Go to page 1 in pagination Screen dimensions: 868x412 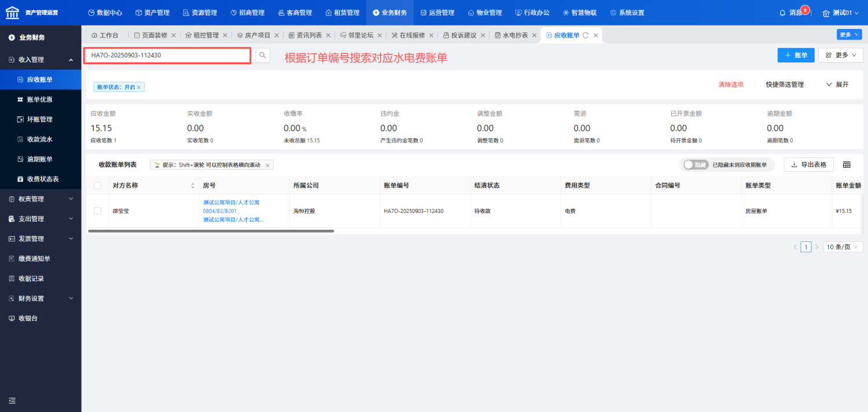coord(806,247)
